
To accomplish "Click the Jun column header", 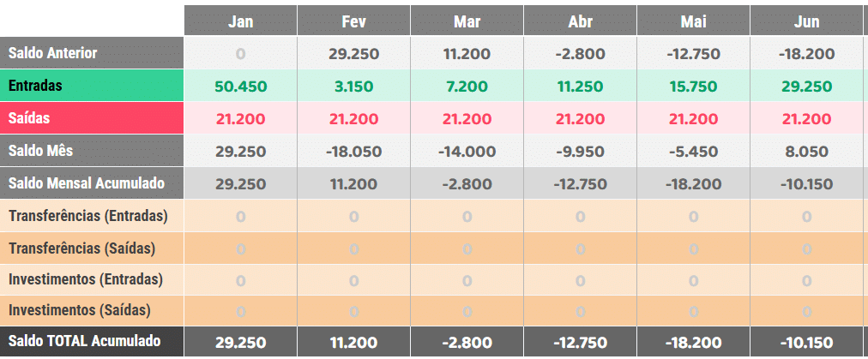I will [806, 21].
